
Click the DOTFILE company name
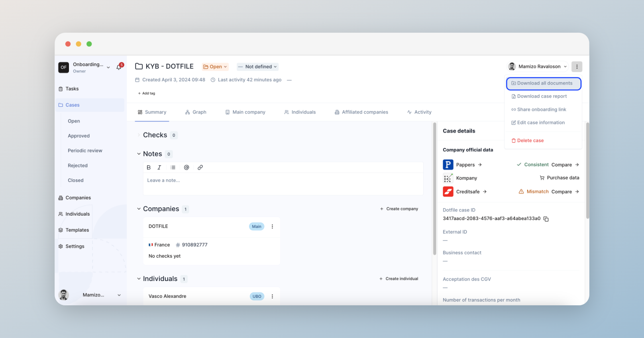[158, 226]
